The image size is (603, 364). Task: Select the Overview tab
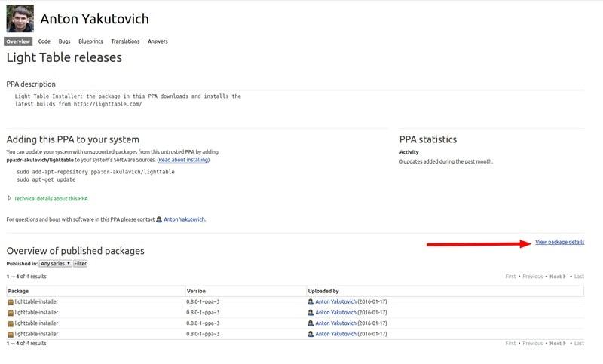pos(18,41)
